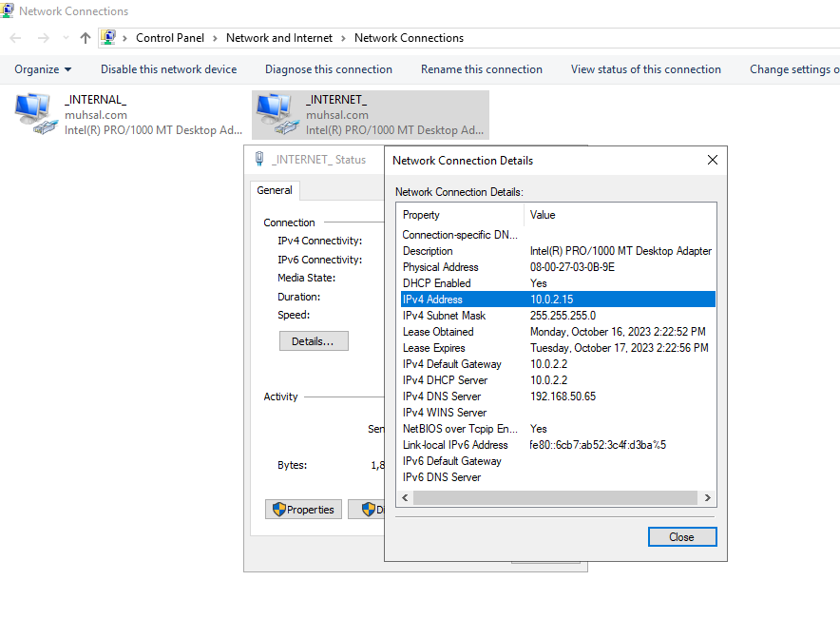
Task: Click Rename this connection
Action: [481, 69]
